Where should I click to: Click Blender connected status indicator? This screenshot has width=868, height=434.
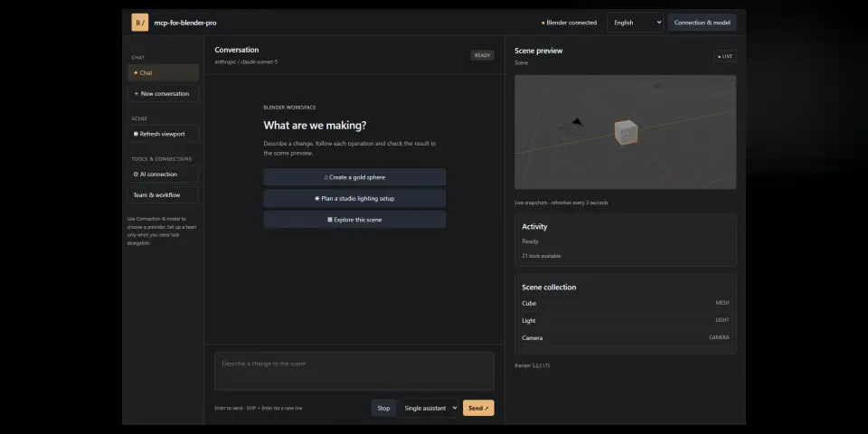coord(569,23)
